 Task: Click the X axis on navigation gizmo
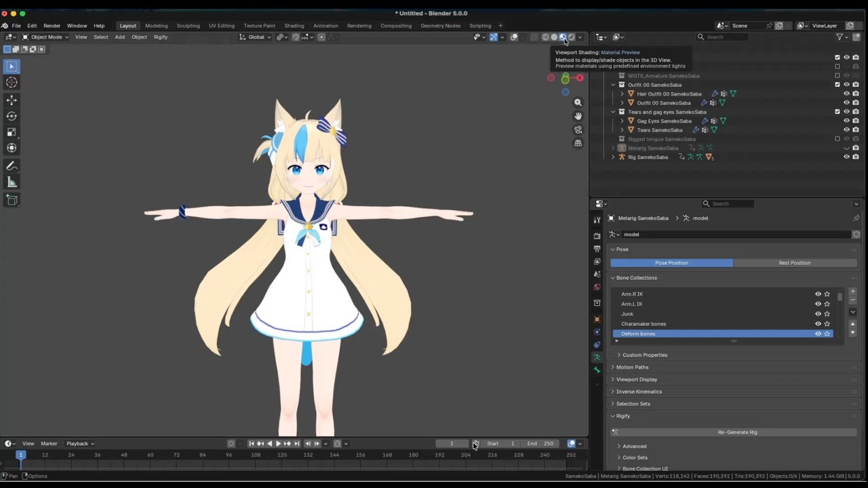(580, 78)
